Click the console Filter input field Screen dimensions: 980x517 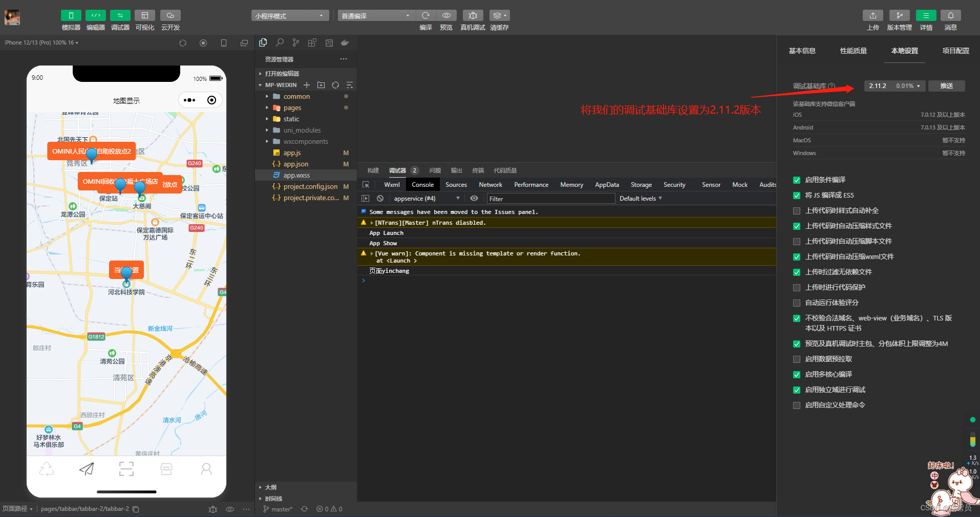550,199
